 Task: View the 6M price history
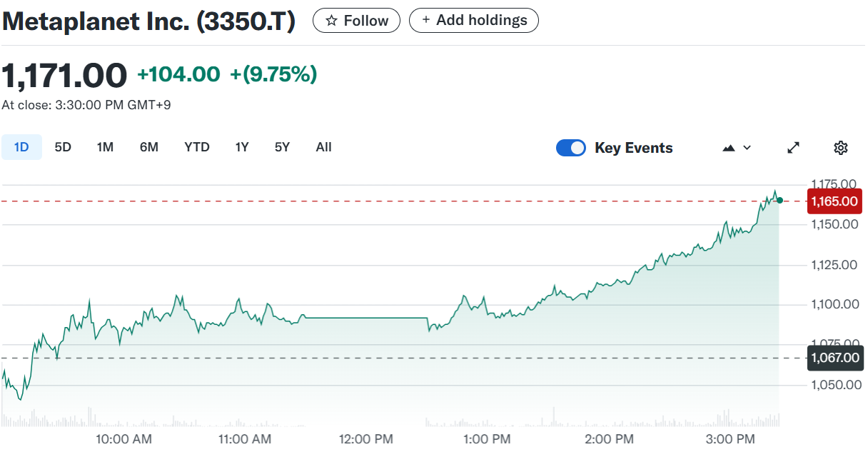coord(149,146)
